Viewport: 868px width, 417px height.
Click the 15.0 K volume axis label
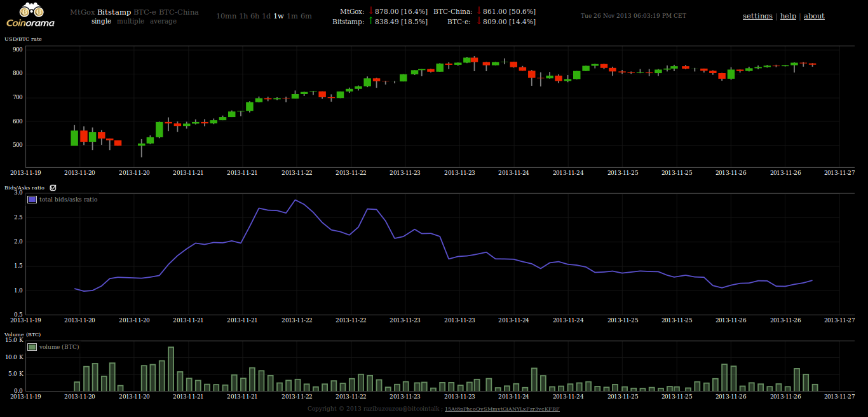[14, 340]
